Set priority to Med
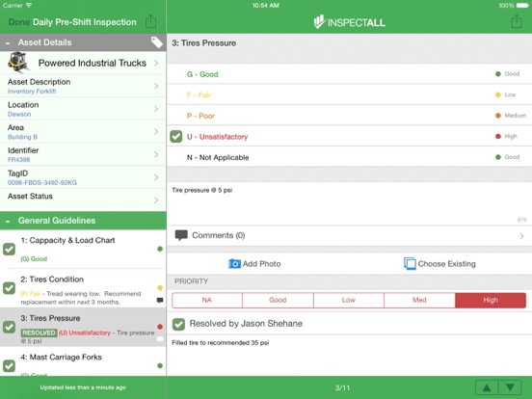This screenshot has height=399, width=532. click(x=419, y=301)
